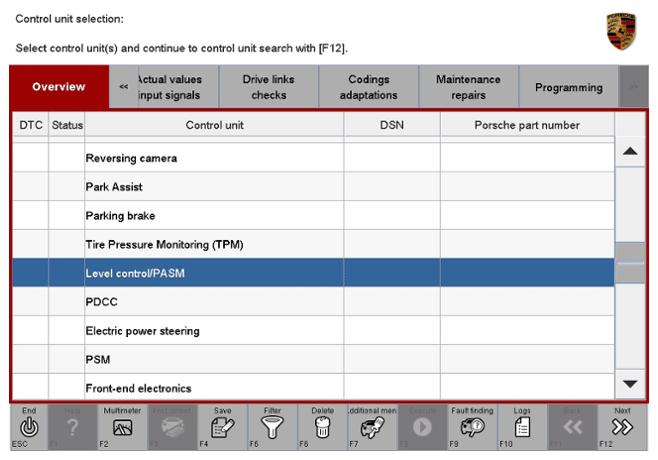This screenshot has height=460, width=658.
Task: Open the Programming tab
Action: [x=569, y=87]
